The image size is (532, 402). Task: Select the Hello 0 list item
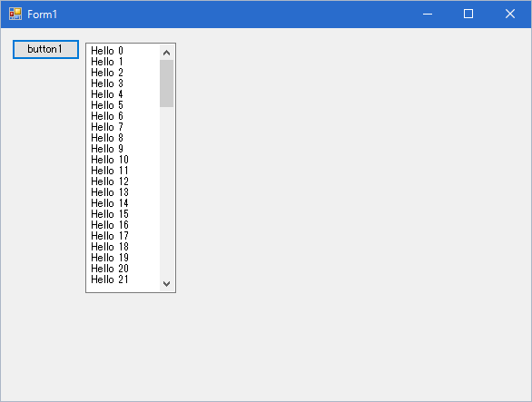(x=123, y=51)
